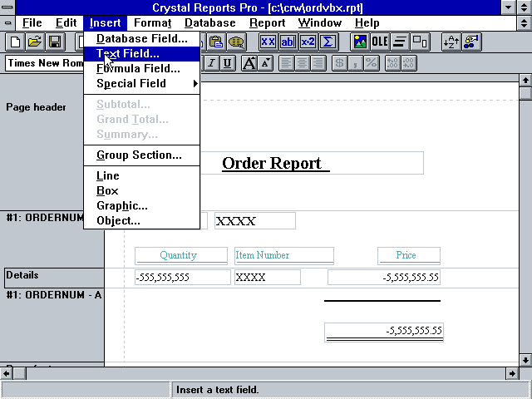Click the paste clipboard icon
The height and width of the screenshot is (399, 532).
(216, 42)
